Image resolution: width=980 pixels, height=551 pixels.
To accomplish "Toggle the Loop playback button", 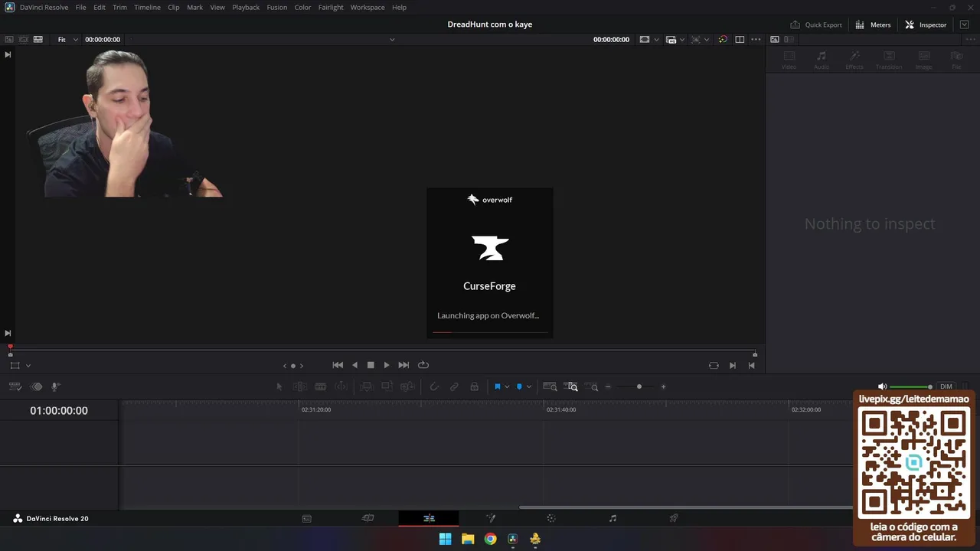I will pos(423,365).
